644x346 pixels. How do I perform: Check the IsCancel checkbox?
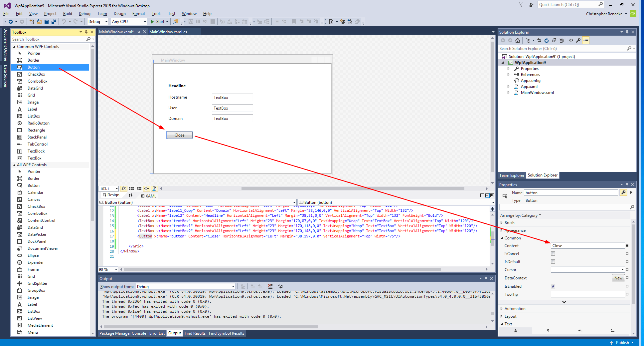(x=553, y=254)
